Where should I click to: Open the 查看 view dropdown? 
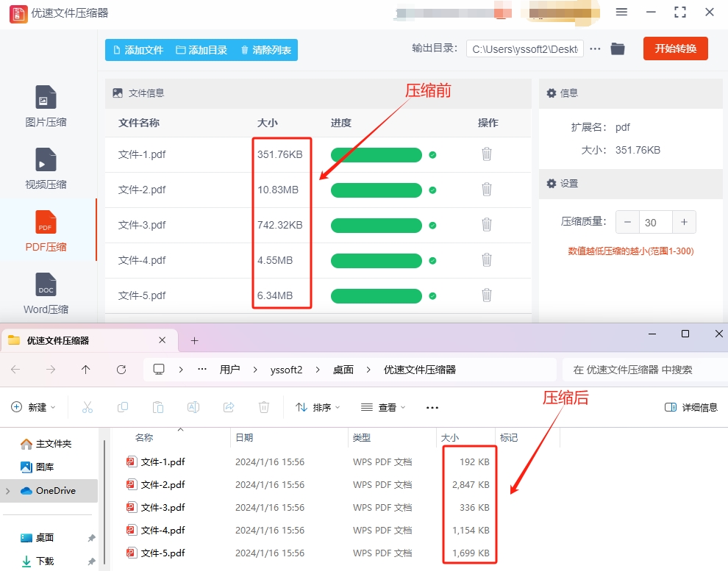[384, 407]
